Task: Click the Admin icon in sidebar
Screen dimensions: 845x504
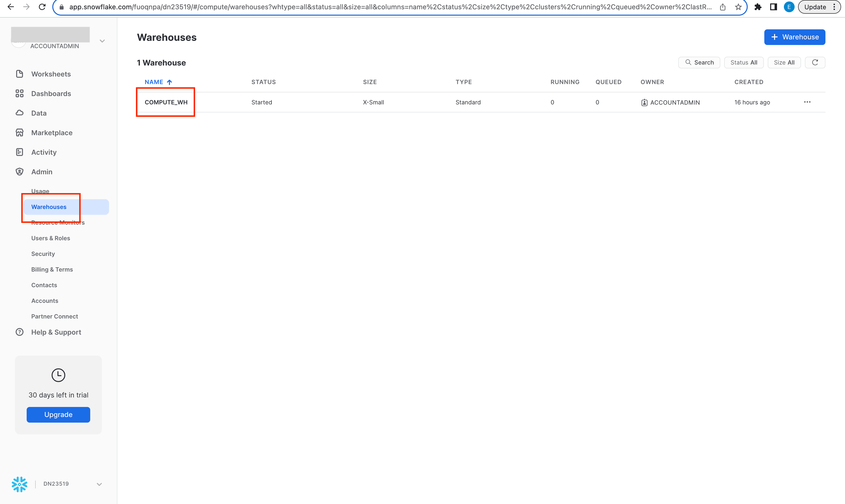Action: [x=20, y=172]
